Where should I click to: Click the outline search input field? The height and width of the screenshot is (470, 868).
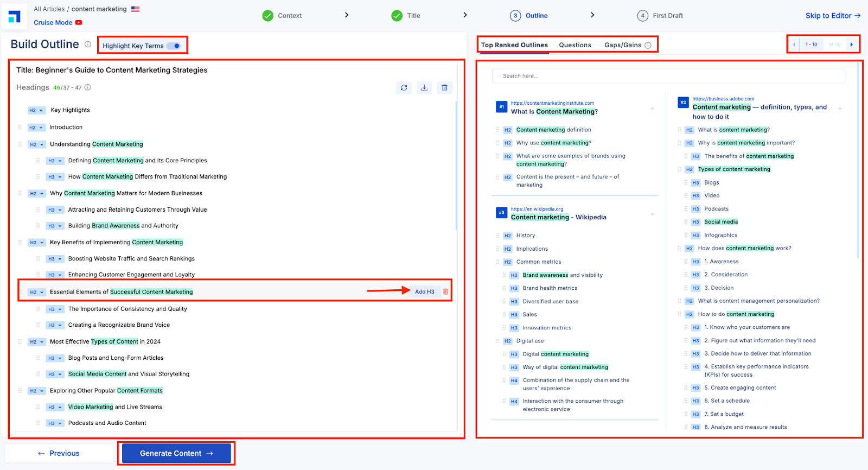click(668, 76)
